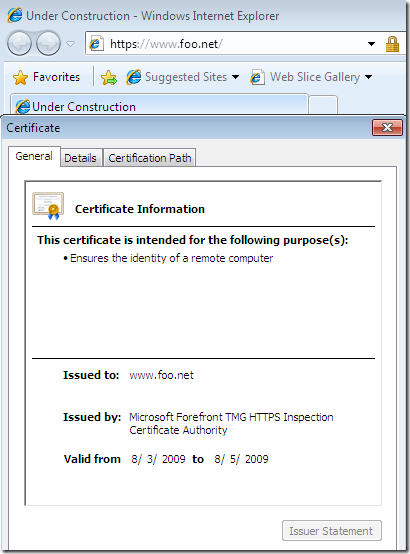Switch to the General tab
The image size is (410, 554).
coord(34,156)
